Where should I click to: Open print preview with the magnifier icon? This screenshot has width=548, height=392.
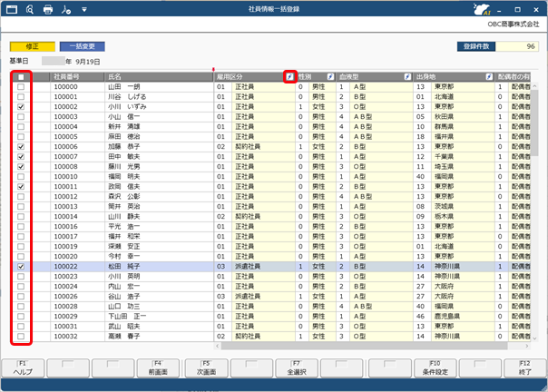click(x=30, y=9)
